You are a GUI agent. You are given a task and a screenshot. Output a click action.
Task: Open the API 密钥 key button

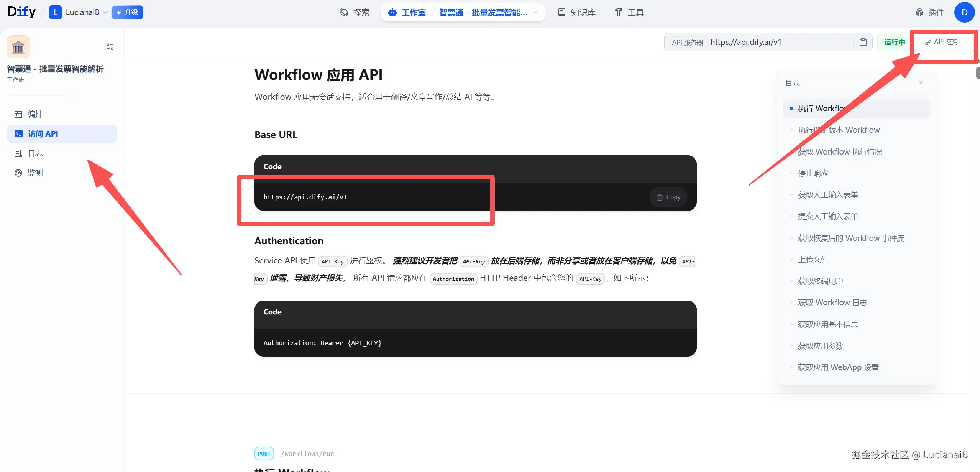click(x=942, y=42)
